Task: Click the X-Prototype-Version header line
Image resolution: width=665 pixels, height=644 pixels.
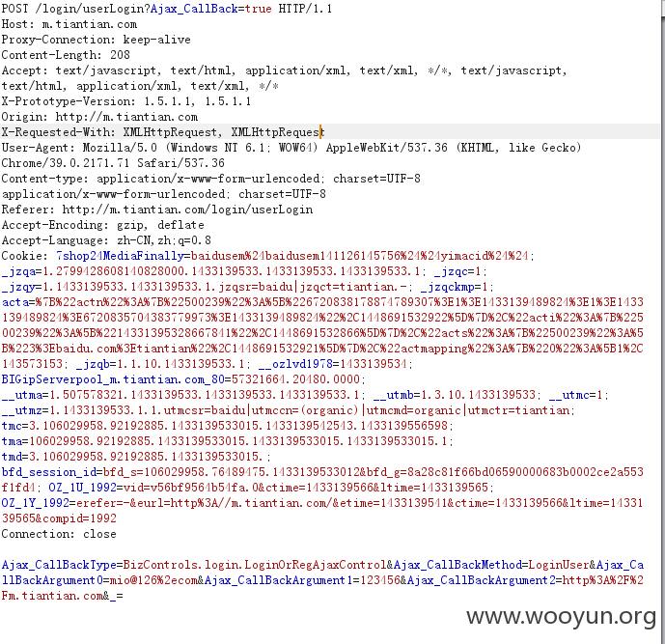Action: (x=126, y=101)
